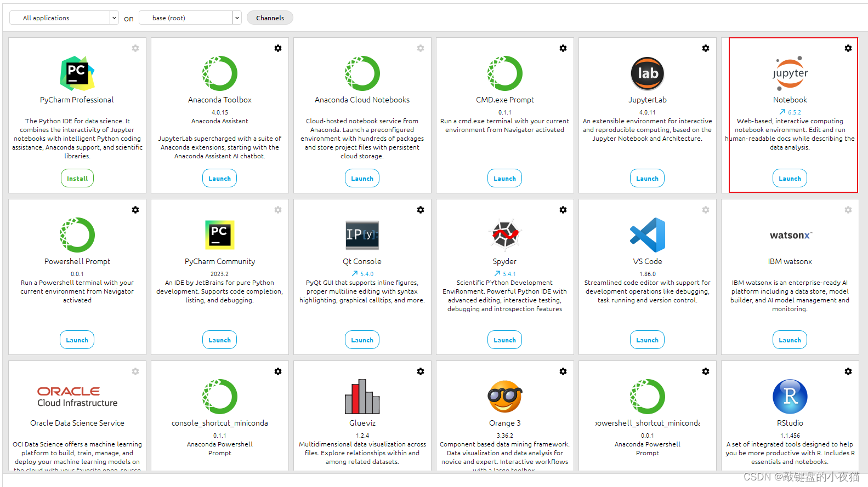
Task: Click the Orange 3 version 3.36.2 text
Action: [x=505, y=436]
